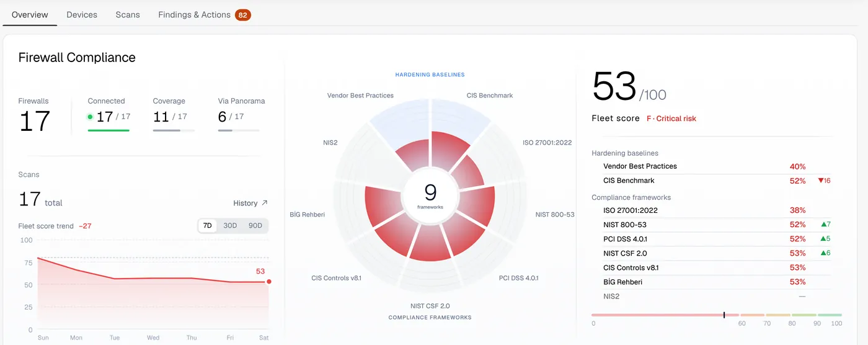Click the green up 6 indicator

pos(825,253)
